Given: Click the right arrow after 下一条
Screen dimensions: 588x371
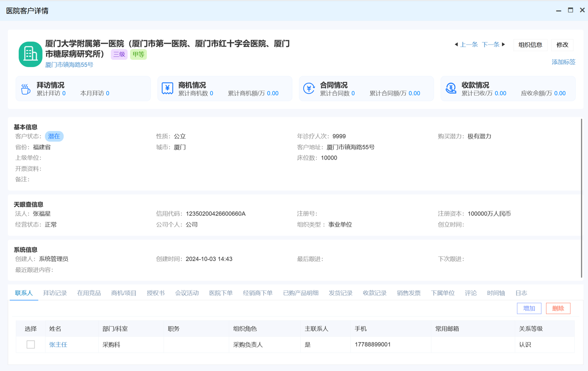Looking at the screenshot, I should (503, 45).
